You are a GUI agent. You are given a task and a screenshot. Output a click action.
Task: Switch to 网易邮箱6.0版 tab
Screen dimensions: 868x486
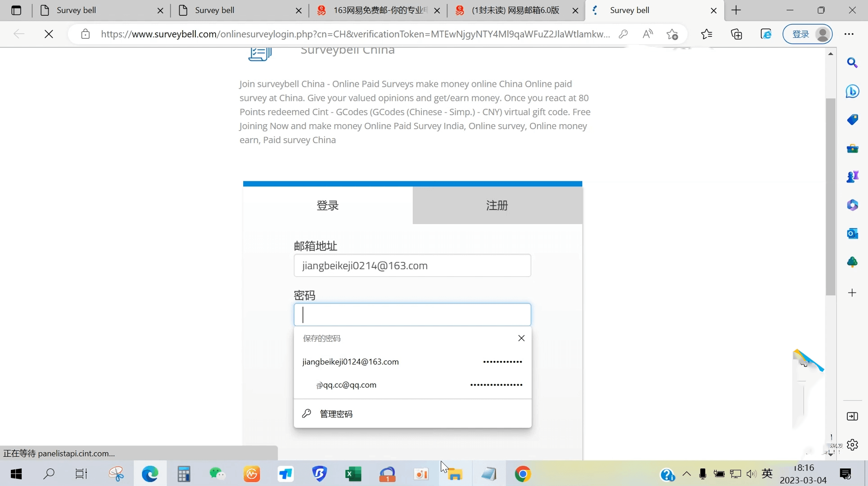[x=516, y=10]
